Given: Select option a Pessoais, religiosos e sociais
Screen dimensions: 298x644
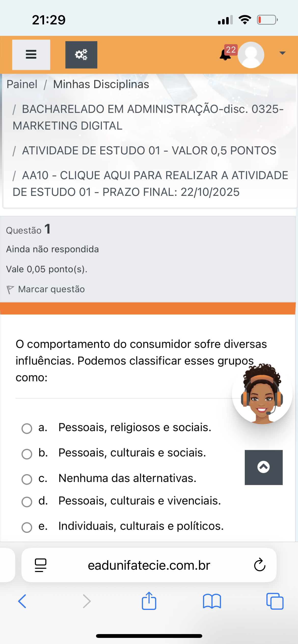Looking at the screenshot, I should click(x=27, y=429).
